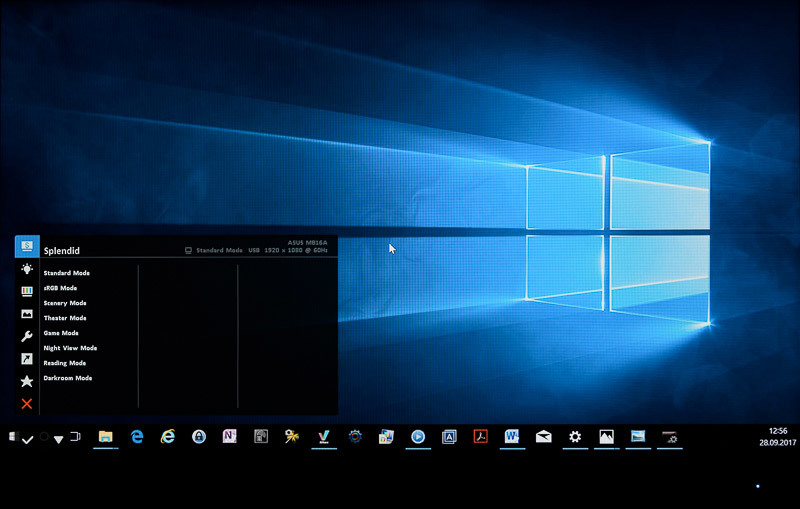Image resolution: width=800 pixels, height=509 pixels.
Task: Open the padlock app in the taskbar
Action: coord(199,437)
